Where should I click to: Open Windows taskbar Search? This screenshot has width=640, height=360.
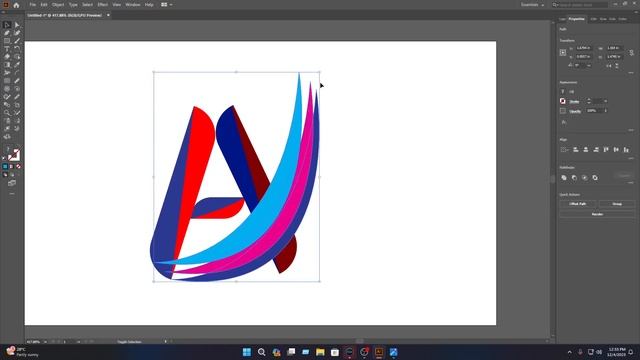pos(262,352)
